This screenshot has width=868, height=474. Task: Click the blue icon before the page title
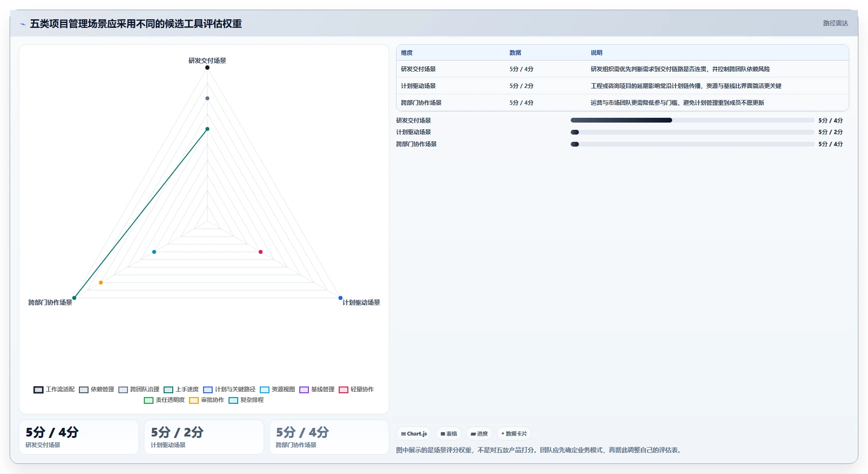click(23, 24)
